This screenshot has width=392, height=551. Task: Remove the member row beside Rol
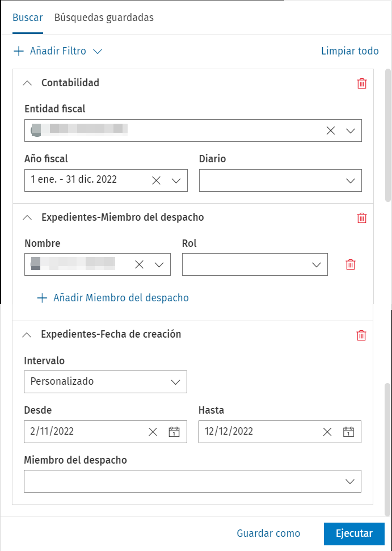click(351, 264)
